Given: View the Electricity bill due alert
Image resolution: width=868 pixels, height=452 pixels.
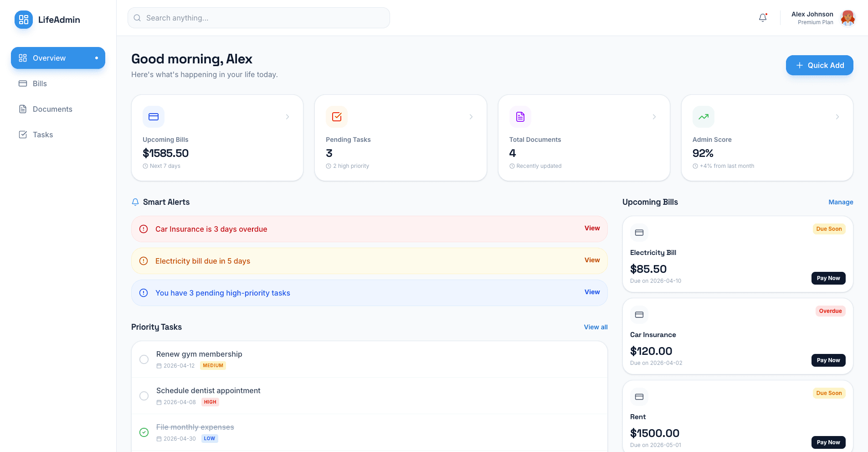Looking at the screenshot, I should pos(592,260).
